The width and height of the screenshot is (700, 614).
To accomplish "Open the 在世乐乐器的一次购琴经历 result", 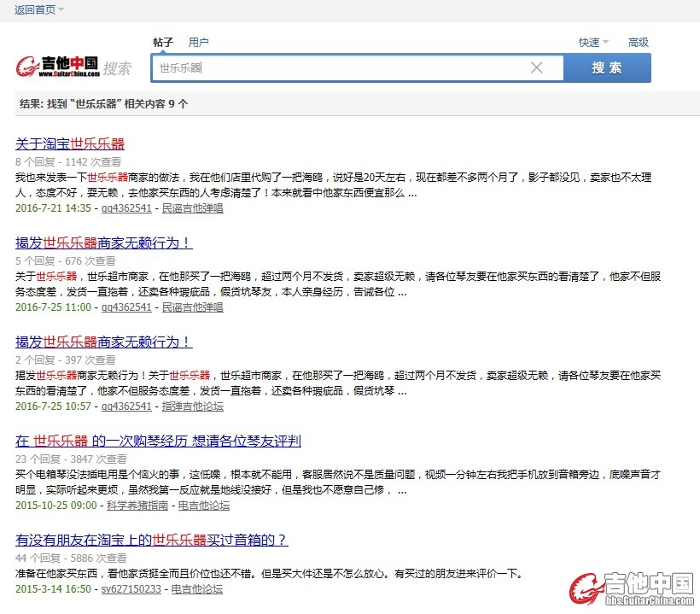I will pos(158,441).
